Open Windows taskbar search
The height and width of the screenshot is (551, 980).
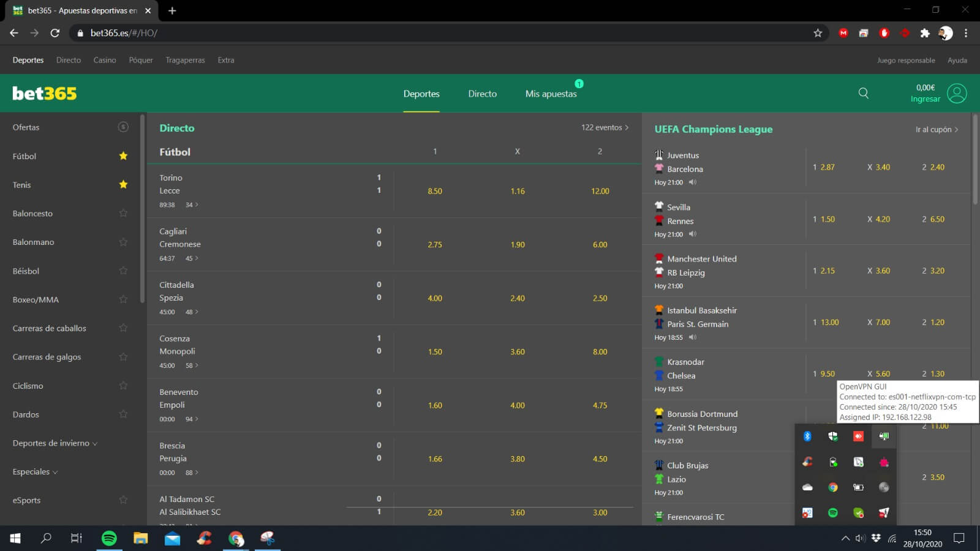click(46, 538)
